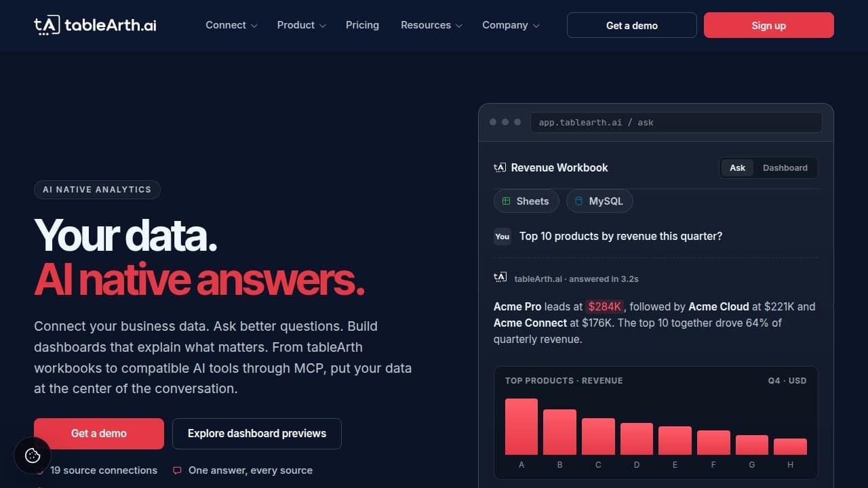
Task: Expand the Company menu
Action: (511, 25)
